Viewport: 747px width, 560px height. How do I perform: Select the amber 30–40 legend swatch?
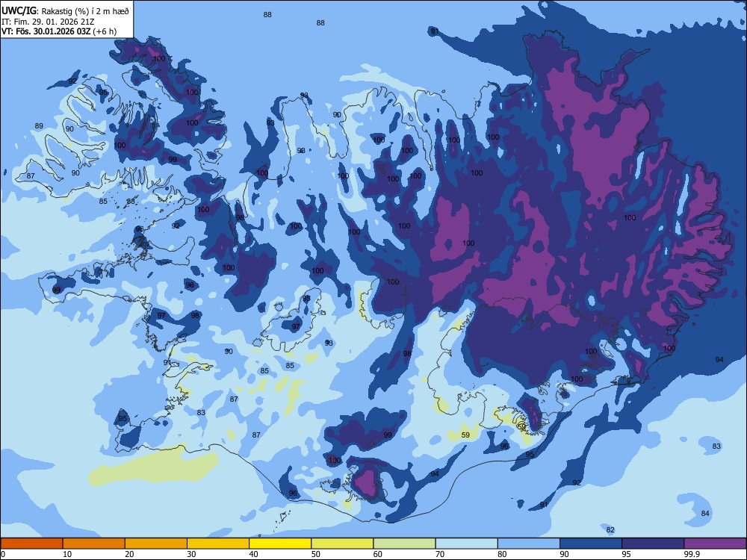tap(218, 544)
